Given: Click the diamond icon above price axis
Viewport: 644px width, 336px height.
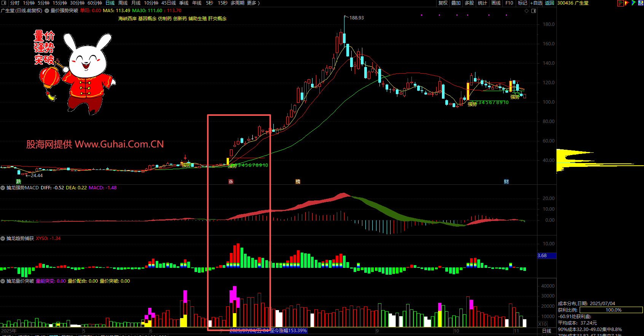Looking at the screenshot, I should (527, 11).
